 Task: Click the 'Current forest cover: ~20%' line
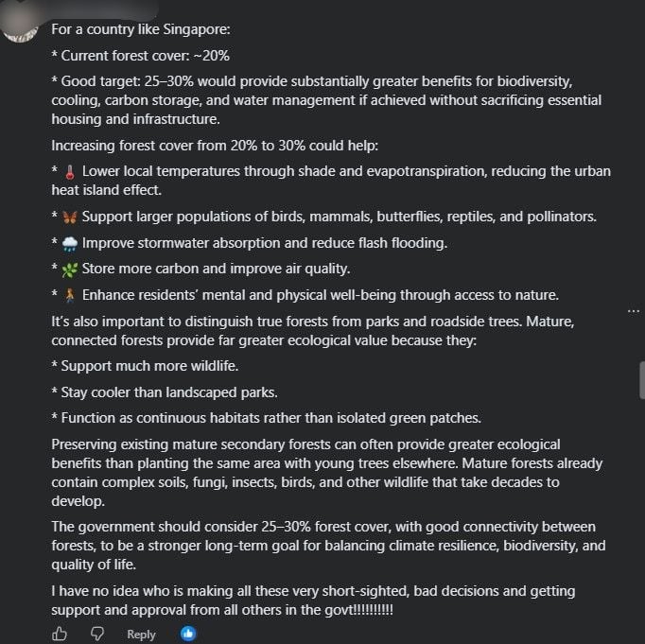(141, 56)
